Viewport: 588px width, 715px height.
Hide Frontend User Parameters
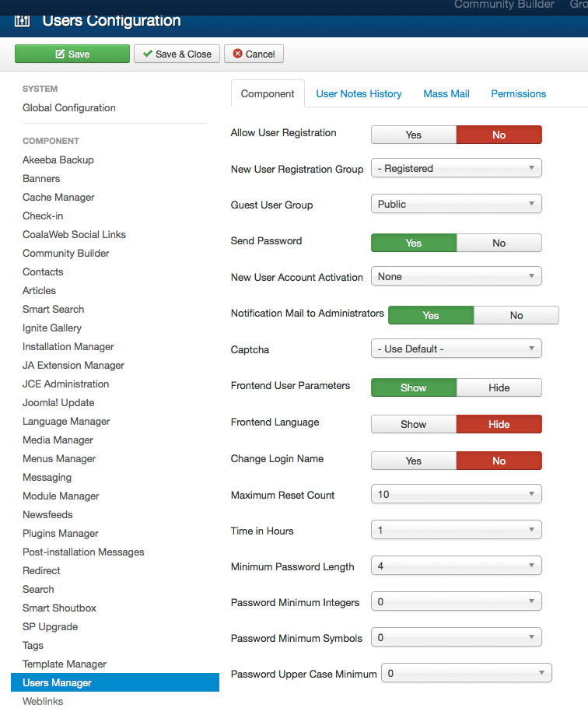click(499, 387)
